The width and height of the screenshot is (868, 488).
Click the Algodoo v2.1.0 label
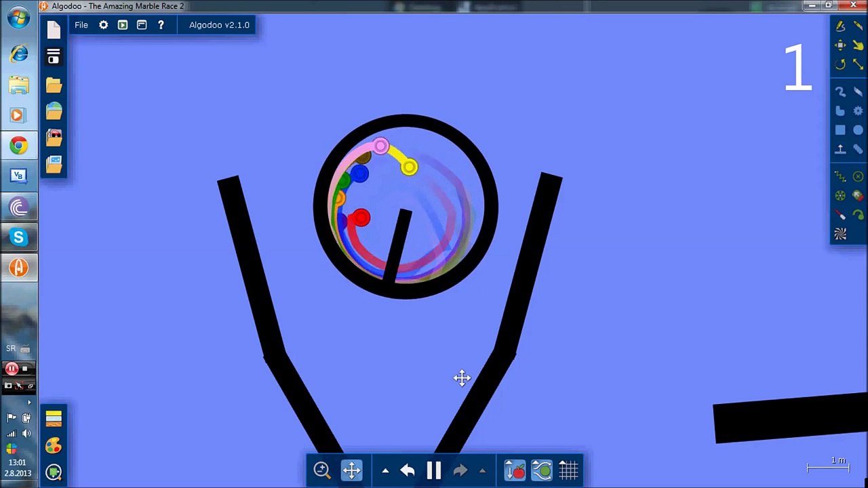[219, 25]
